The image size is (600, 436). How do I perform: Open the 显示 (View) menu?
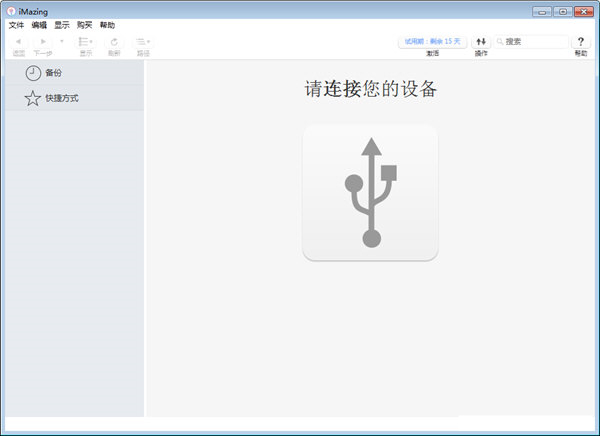point(62,25)
